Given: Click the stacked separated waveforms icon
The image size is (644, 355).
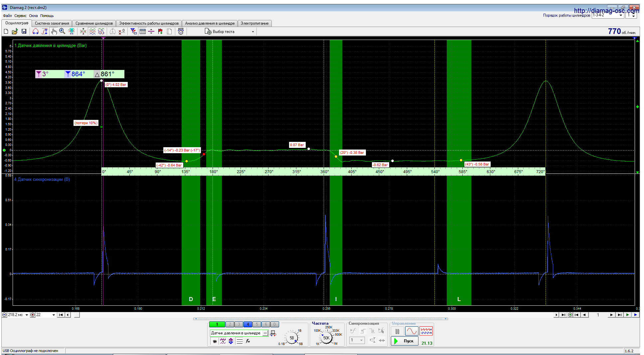Looking at the screenshot, I should pyautogui.click(x=92, y=31).
